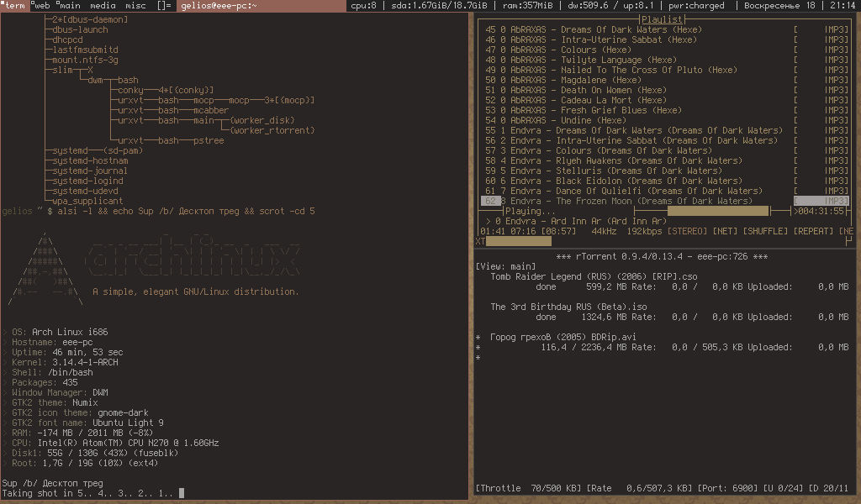This screenshot has width=861, height=504.
Task: Toggle the [STEREO] indicator in mocp
Action: 687,232
